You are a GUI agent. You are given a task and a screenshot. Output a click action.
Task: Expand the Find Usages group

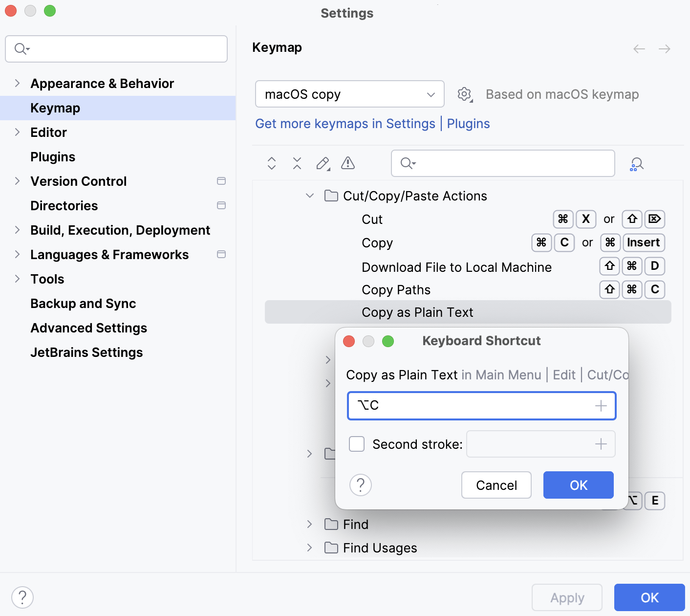coord(309,548)
